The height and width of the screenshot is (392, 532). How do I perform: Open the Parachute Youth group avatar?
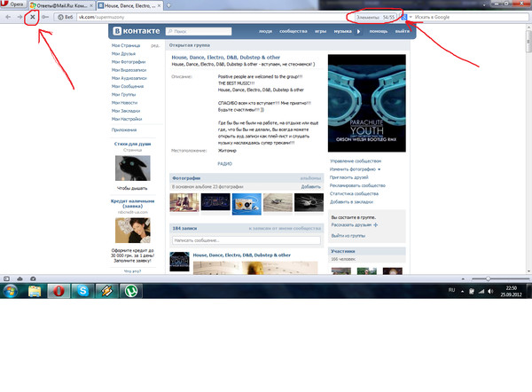367,103
